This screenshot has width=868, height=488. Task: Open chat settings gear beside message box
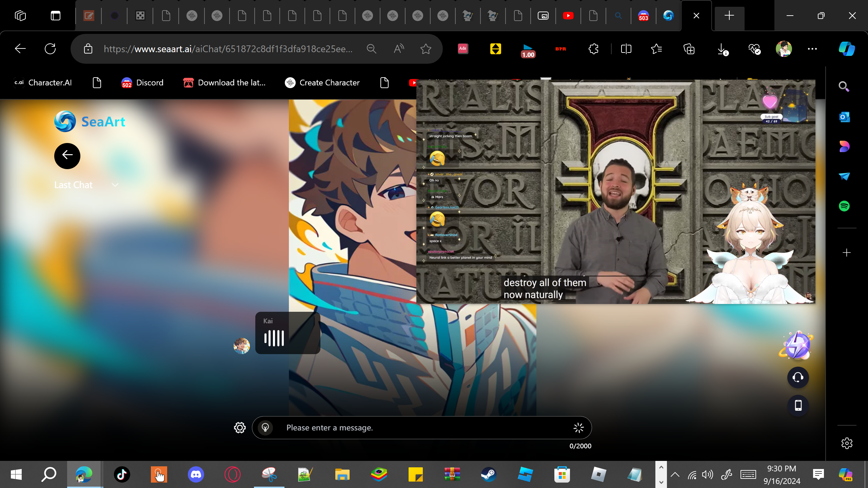pyautogui.click(x=240, y=428)
